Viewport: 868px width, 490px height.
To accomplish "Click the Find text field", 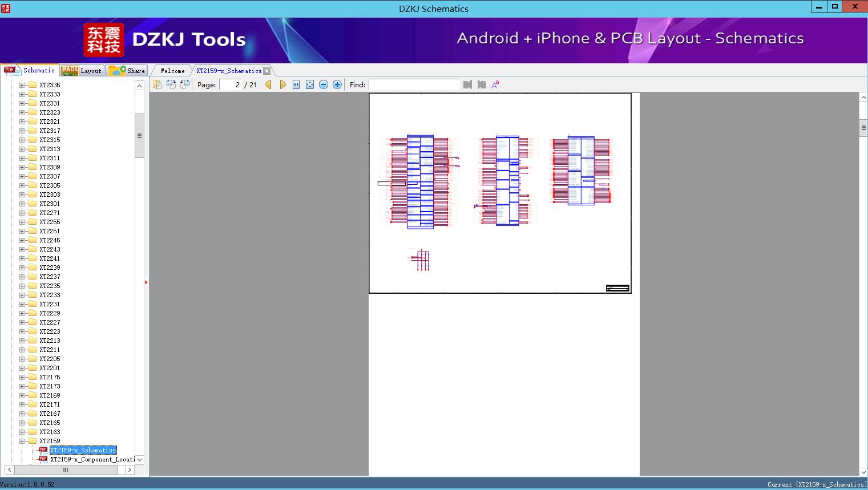I will click(x=414, y=84).
